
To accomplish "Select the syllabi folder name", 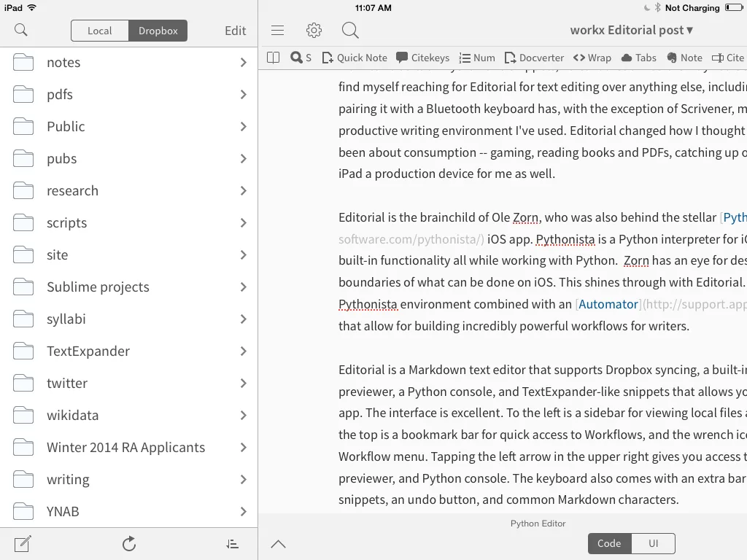I will (x=66, y=319).
